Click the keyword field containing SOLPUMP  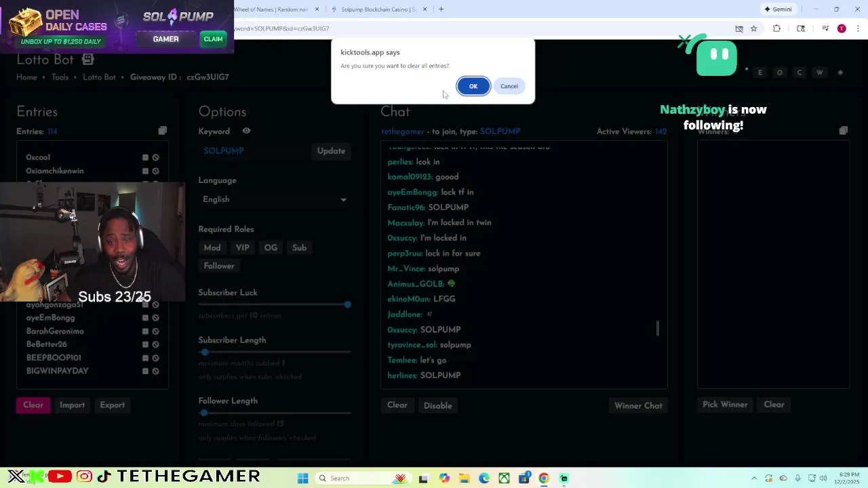click(x=254, y=150)
